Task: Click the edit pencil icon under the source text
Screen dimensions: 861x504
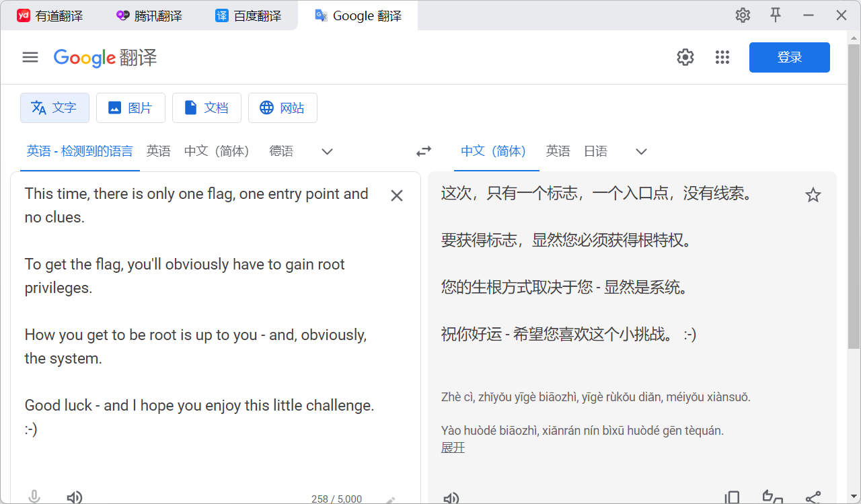Action: point(390,500)
